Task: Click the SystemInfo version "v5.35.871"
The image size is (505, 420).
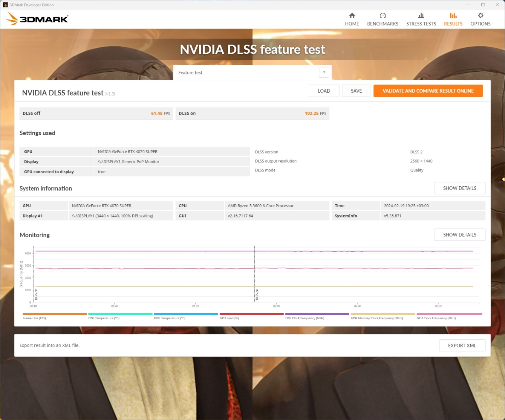Action: (x=392, y=216)
